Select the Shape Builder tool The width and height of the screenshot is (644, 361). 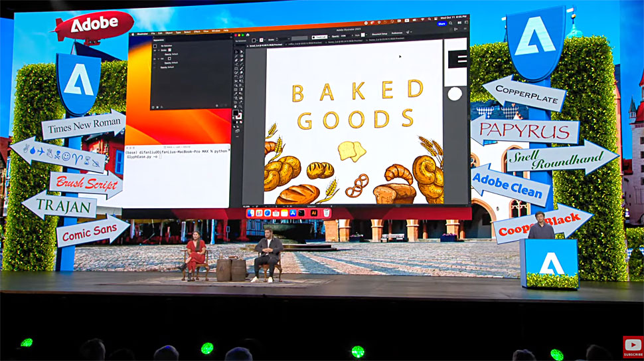[236, 85]
